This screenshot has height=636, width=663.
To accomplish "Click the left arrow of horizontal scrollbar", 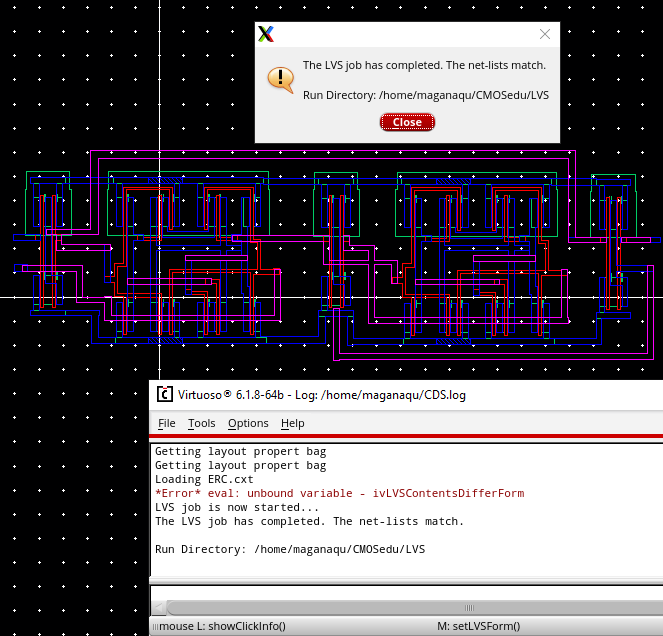I will point(157,607).
